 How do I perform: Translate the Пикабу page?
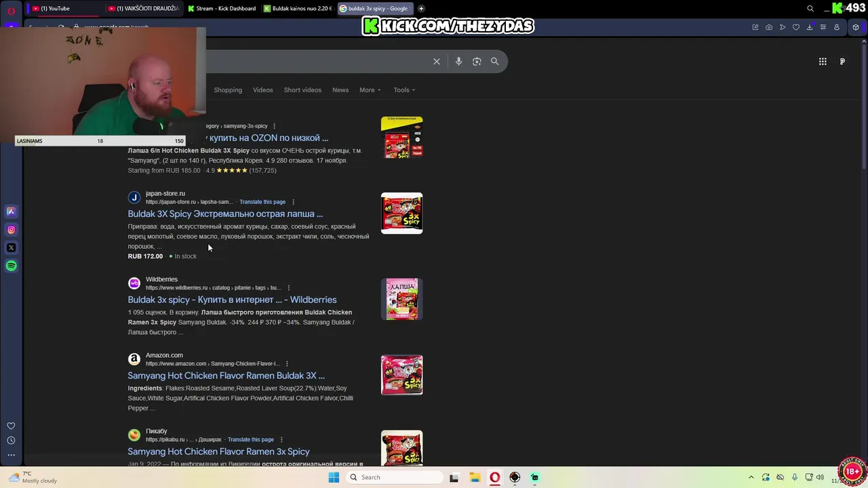(x=251, y=440)
